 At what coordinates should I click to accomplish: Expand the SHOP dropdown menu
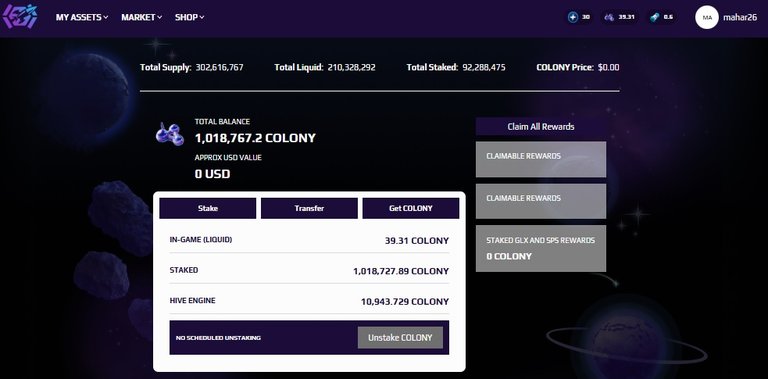pyautogui.click(x=190, y=17)
